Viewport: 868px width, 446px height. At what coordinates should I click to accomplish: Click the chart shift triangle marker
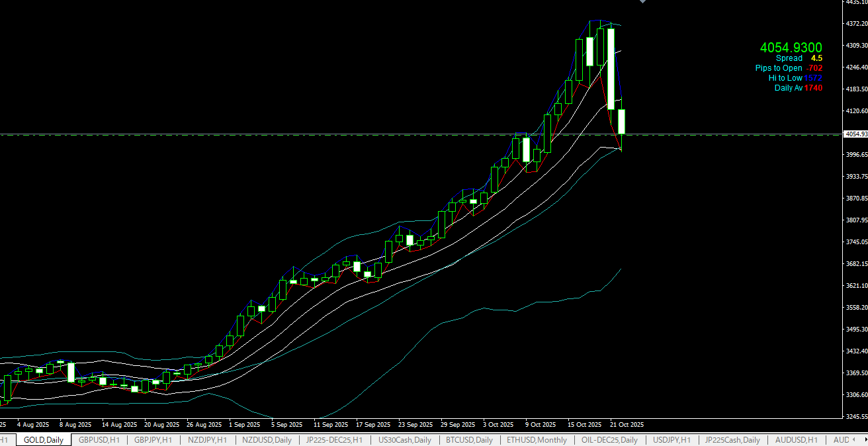[642, 2]
